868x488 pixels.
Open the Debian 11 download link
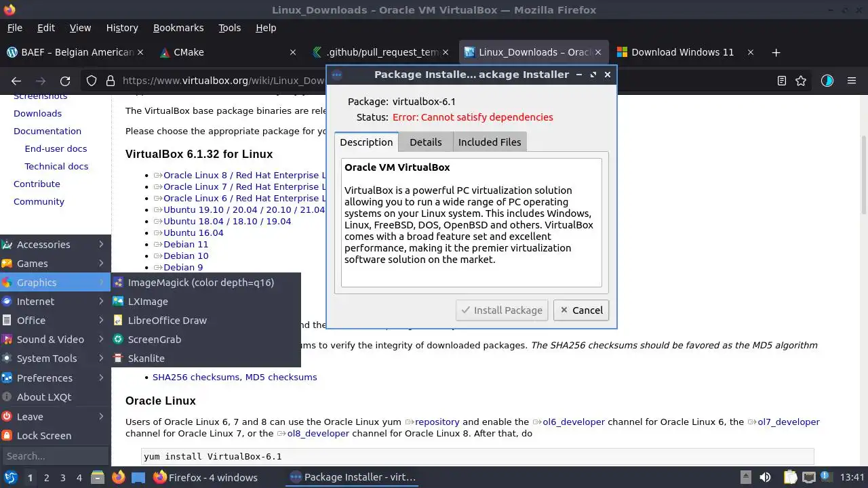pos(186,244)
